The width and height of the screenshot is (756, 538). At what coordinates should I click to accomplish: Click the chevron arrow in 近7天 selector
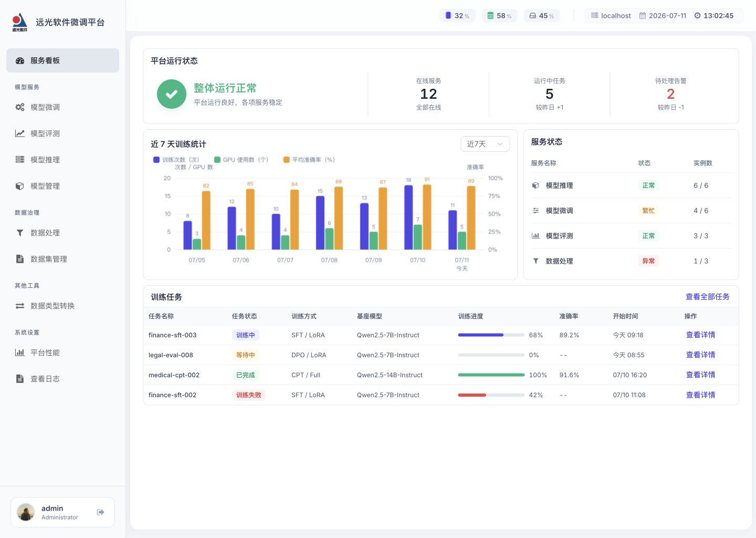tap(500, 144)
